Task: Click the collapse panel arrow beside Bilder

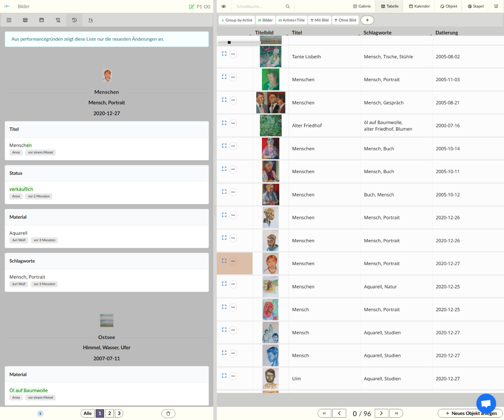Action: pyautogui.click(x=7, y=7)
